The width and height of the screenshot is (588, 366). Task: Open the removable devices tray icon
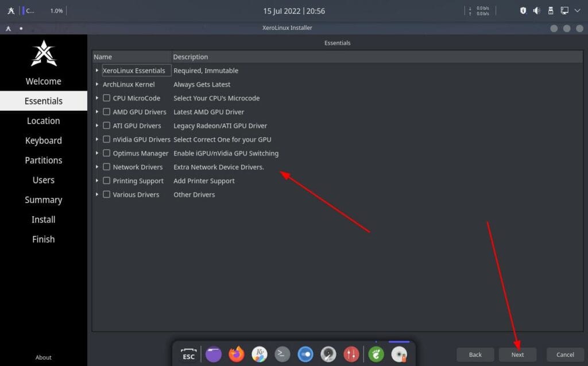click(551, 10)
